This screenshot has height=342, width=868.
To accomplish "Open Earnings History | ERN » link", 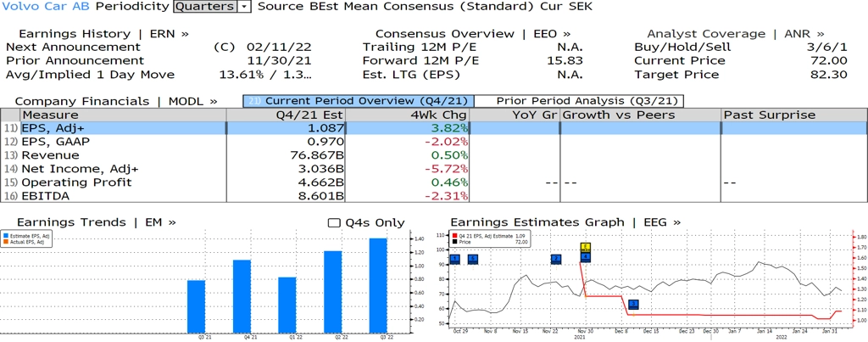I will point(104,34).
